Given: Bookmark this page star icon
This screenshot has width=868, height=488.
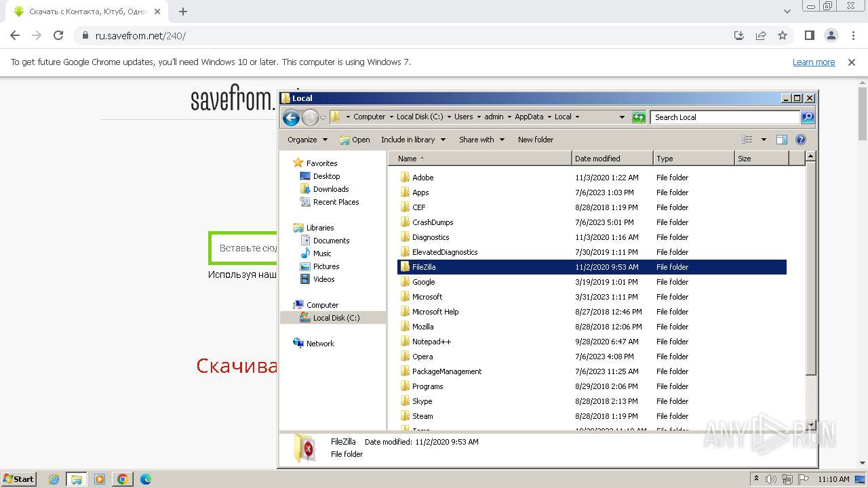Looking at the screenshot, I should tap(783, 35).
